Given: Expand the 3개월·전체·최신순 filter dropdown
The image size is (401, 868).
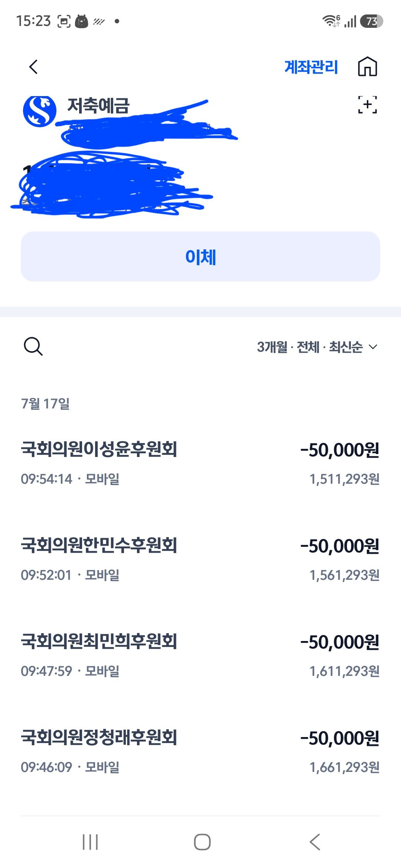Looking at the screenshot, I should tap(317, 347).
